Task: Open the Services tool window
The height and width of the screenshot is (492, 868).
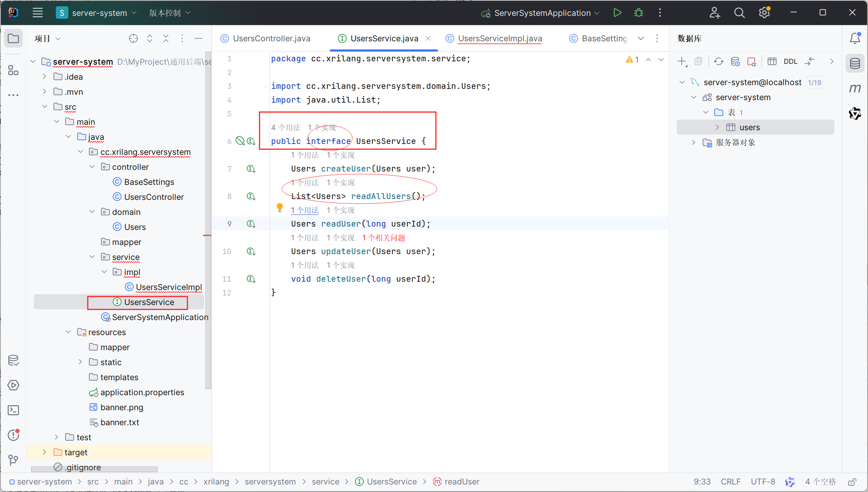Action: [x=13, y=385]
